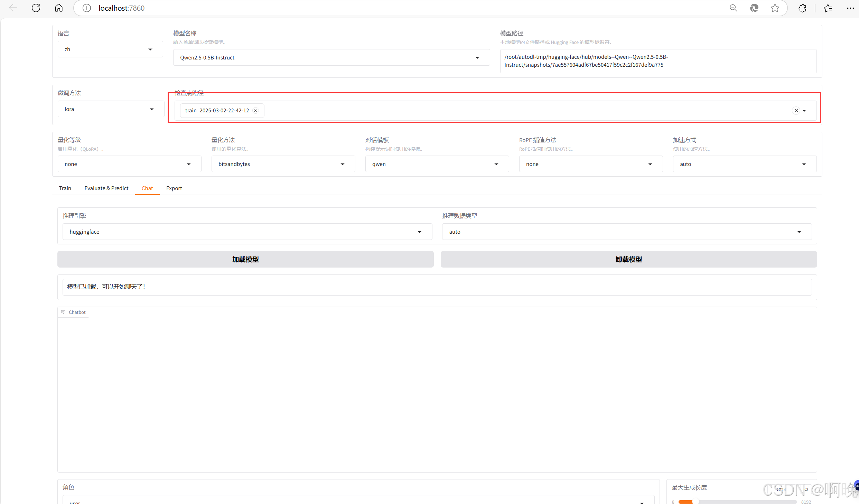
Task: Click the zoom magnifier icon in address bar
Action: pos(733,8)
